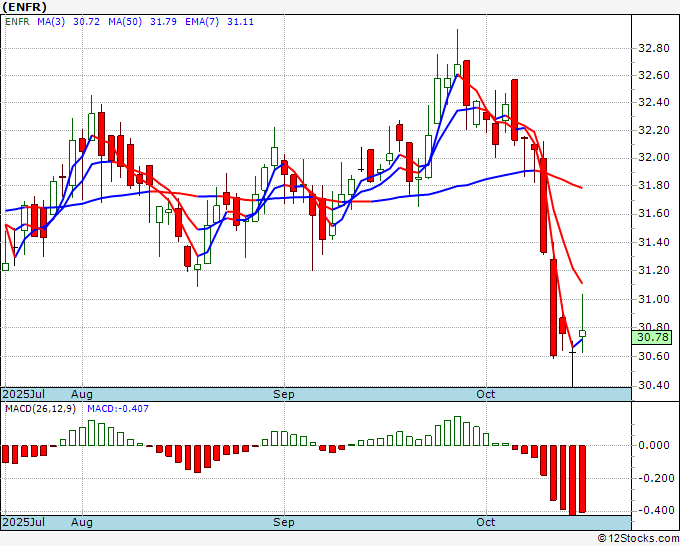Click the ©12Stocks.com link
Screen dimensions: 680x546
[638, 539]
